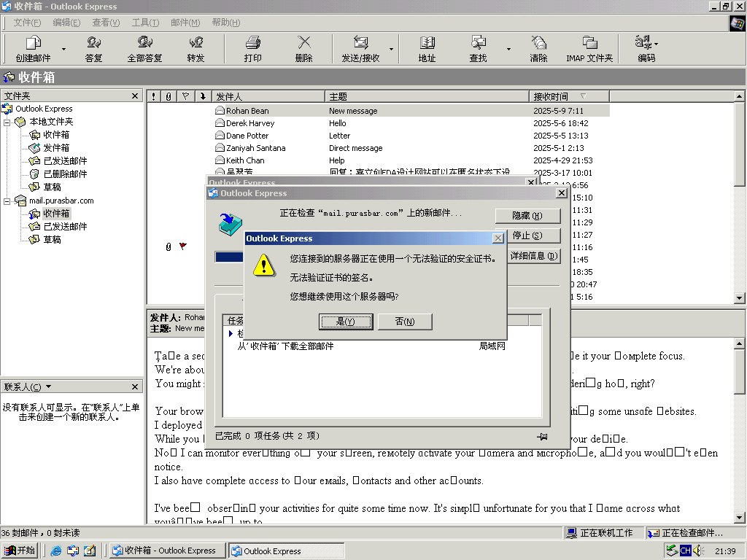Click the 创建邮件 (create mail) toolbar icon
This screenshot has height=560, width=747.
click(x=33, y=49)
